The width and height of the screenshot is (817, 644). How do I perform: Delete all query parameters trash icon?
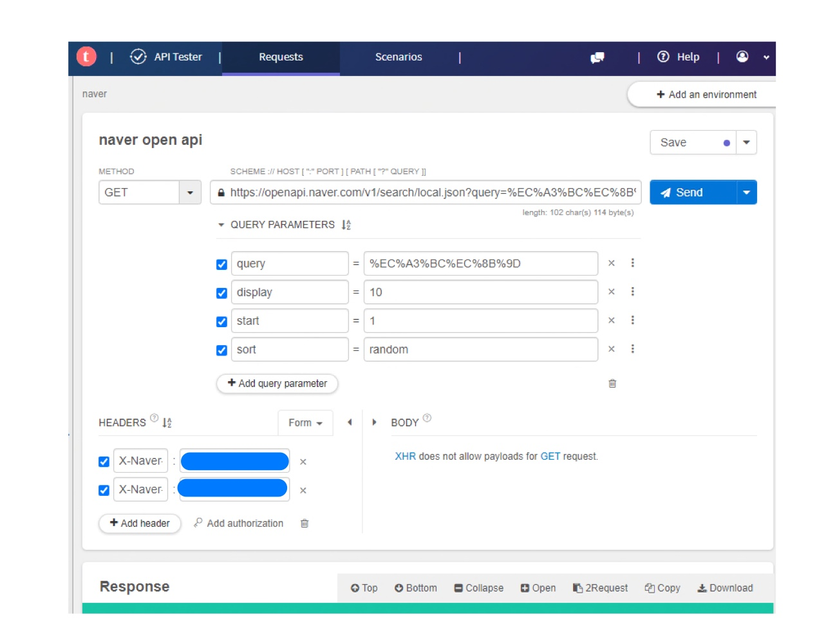pyautogui.click(x=612, y=383)
